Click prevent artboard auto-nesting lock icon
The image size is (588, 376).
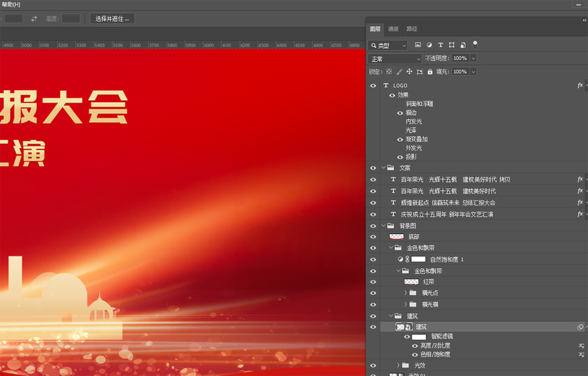pos(419,72)
